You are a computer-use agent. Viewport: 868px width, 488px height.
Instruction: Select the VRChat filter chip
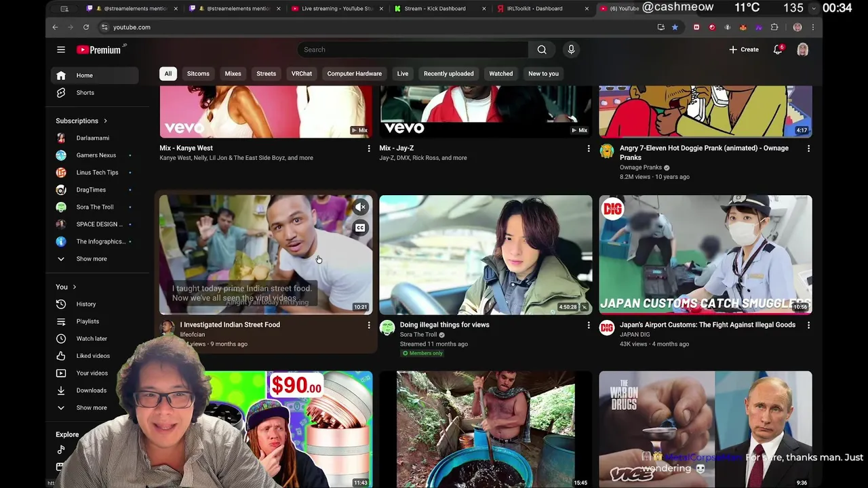[x=302, y=73]
